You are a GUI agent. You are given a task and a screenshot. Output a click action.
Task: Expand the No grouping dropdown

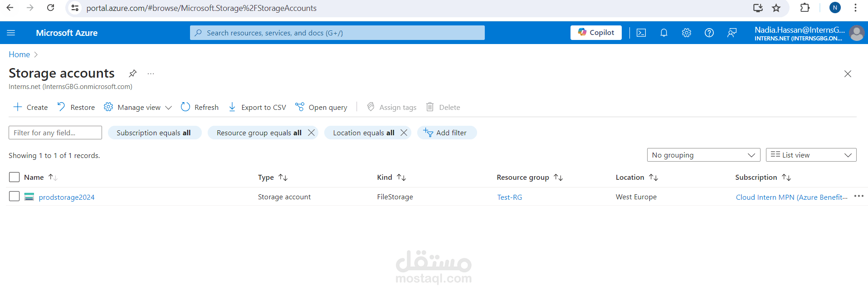703,155
